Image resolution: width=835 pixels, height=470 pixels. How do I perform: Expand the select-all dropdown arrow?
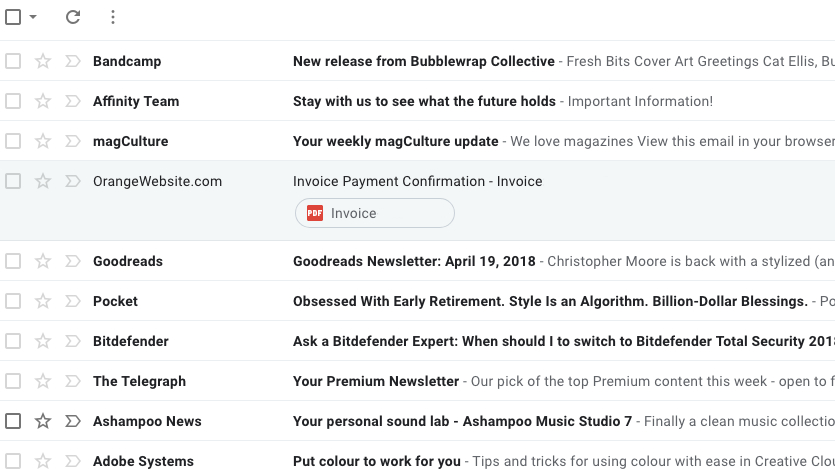point(33,17)
